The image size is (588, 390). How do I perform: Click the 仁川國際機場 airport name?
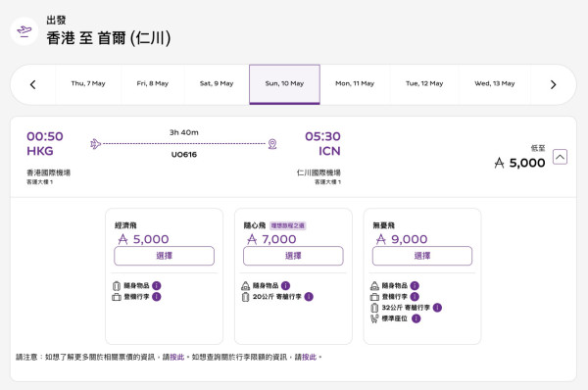click(318, 172)
